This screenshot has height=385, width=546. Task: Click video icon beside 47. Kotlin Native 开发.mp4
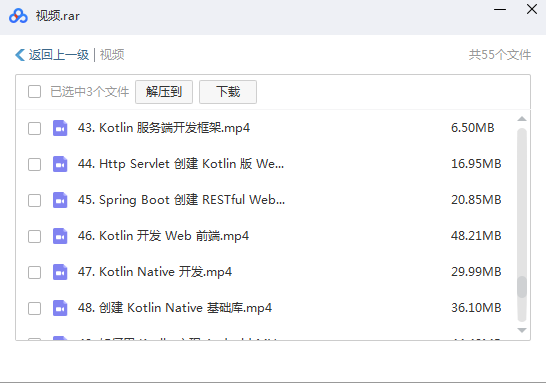pyautogui.click(x=60, y=272)
